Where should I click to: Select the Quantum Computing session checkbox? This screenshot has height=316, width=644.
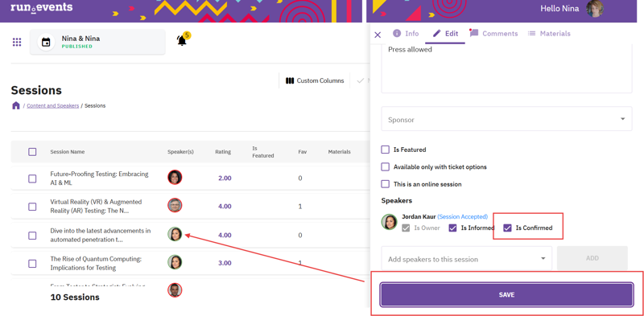pyautogui.click(x=32, y=264)
